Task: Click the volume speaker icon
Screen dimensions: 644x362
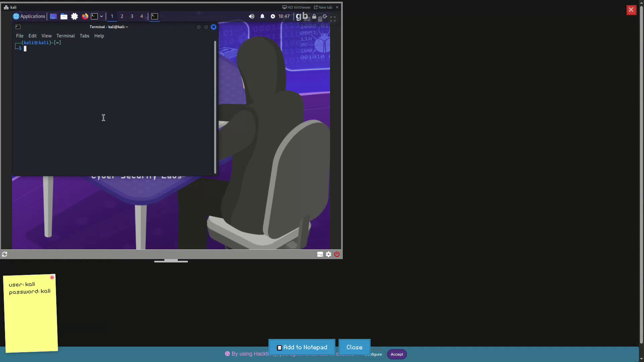Action: pos(252,16)
